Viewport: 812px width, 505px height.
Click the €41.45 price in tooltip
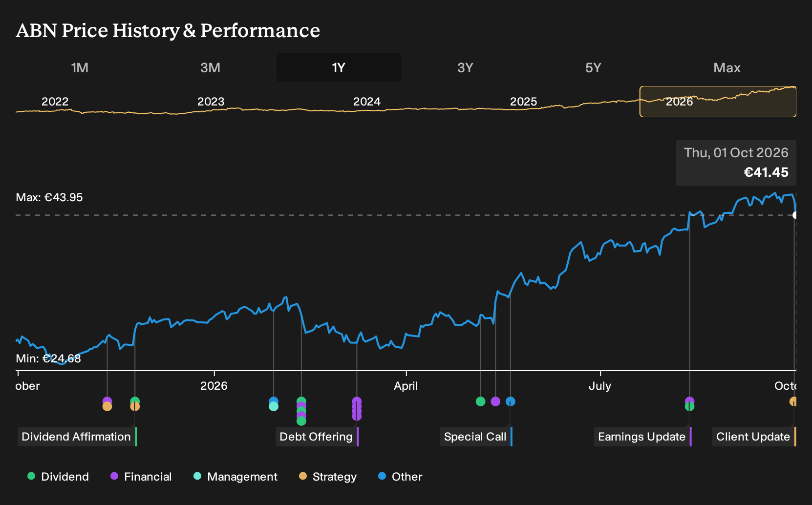point(766,172)
